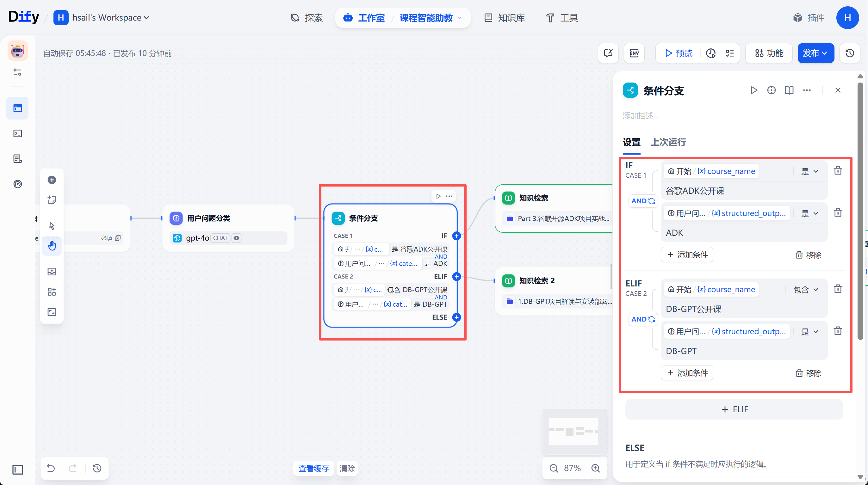Go to the 工作室 tab

[x=364, y=17]
